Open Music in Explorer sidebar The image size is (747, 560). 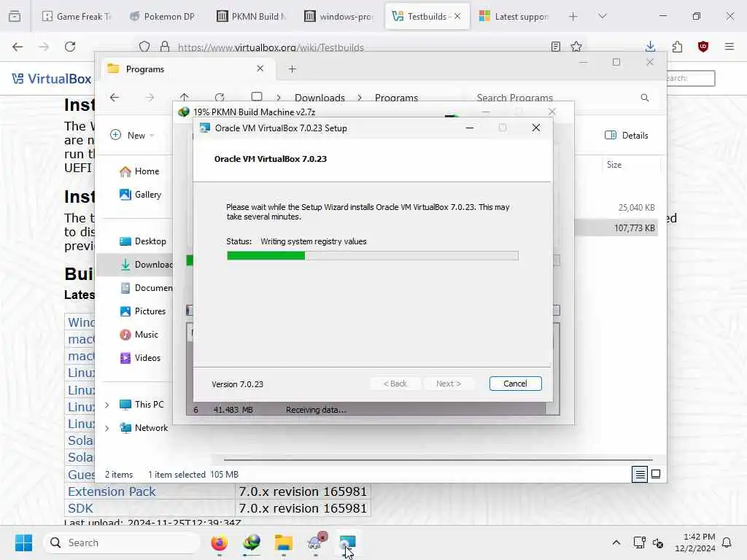click(139, 334)
